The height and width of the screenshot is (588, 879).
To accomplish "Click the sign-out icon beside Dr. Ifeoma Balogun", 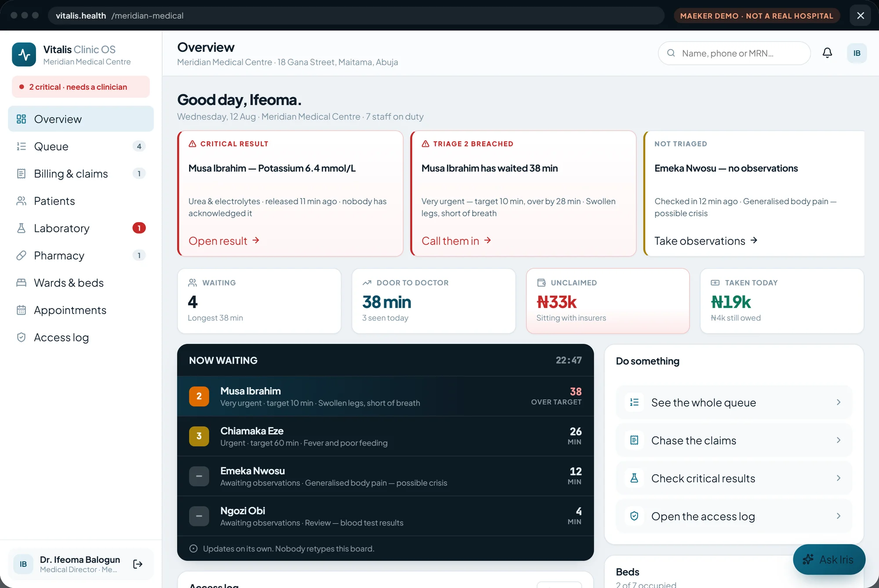I will (x=138, y=564).
